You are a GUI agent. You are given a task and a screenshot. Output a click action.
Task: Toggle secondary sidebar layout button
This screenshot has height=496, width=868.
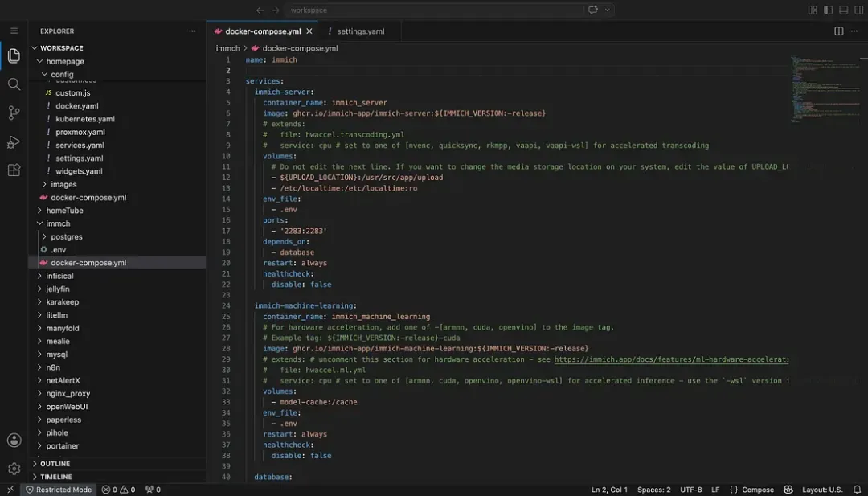pos(858,10)
